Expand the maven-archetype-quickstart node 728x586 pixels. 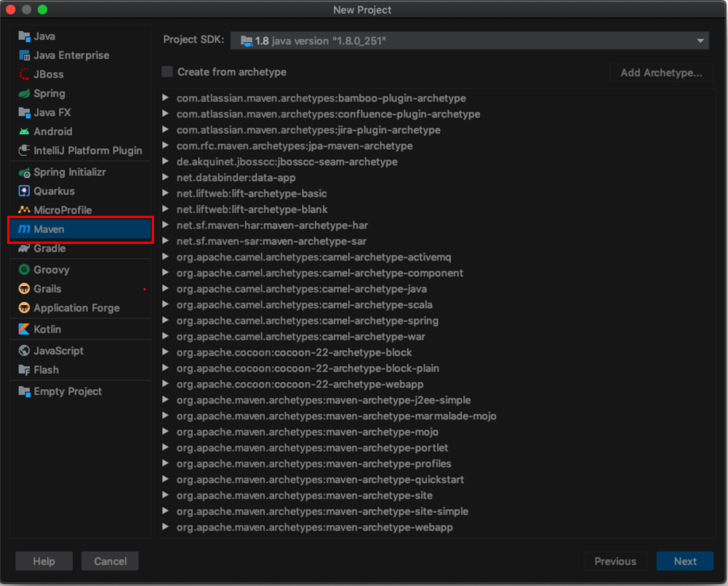[166, 479]
